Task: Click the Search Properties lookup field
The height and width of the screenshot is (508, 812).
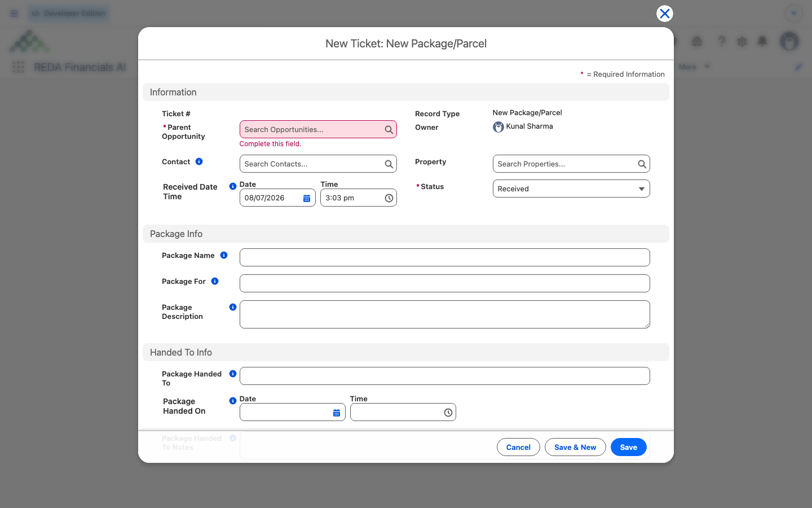Action: [x=571, y=164]
